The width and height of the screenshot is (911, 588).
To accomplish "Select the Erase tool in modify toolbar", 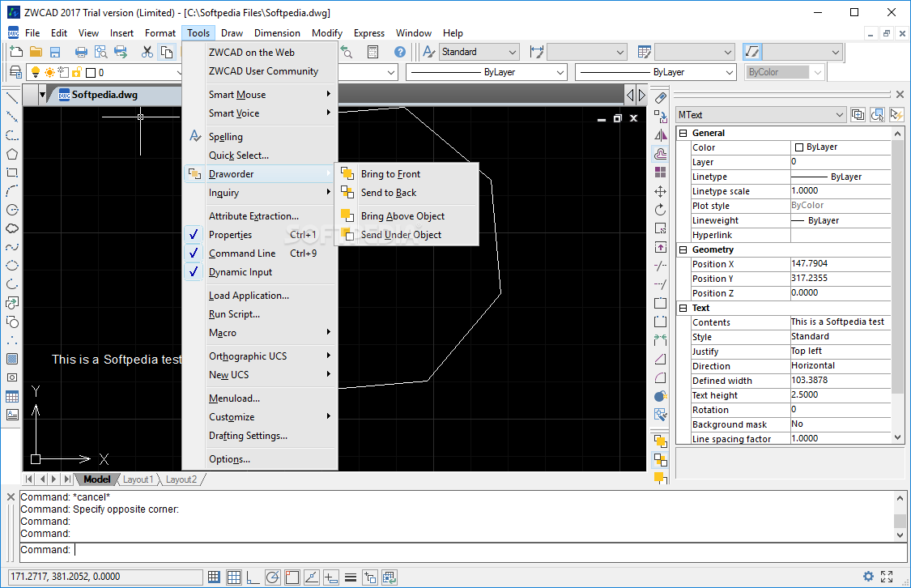I will [661, 98].
